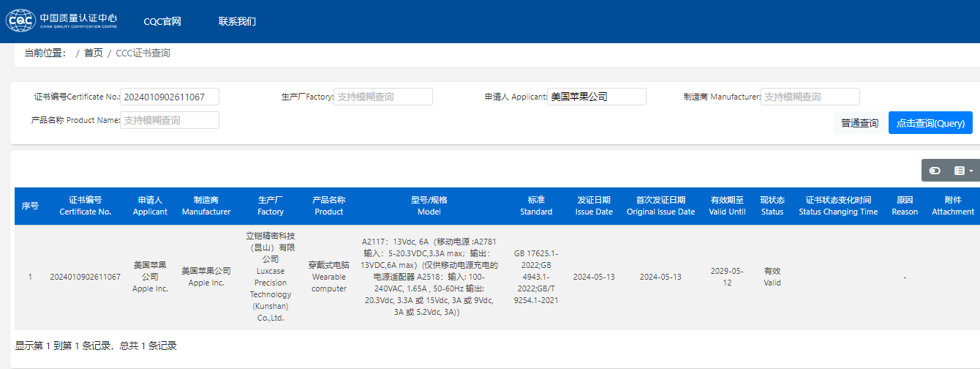Click the Luxcase Precision Technology factory cell
This screenshot has width=980, height=369.
click(271, 277)
